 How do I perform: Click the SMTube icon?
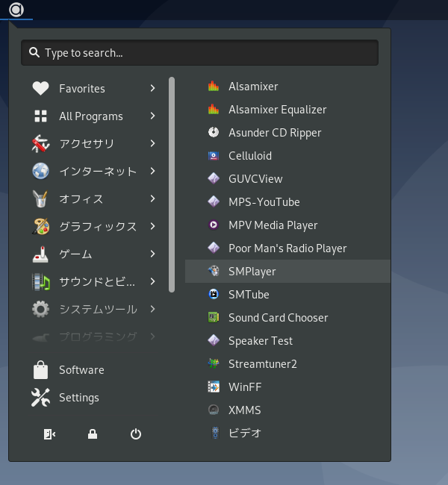(x=214, y=294)
